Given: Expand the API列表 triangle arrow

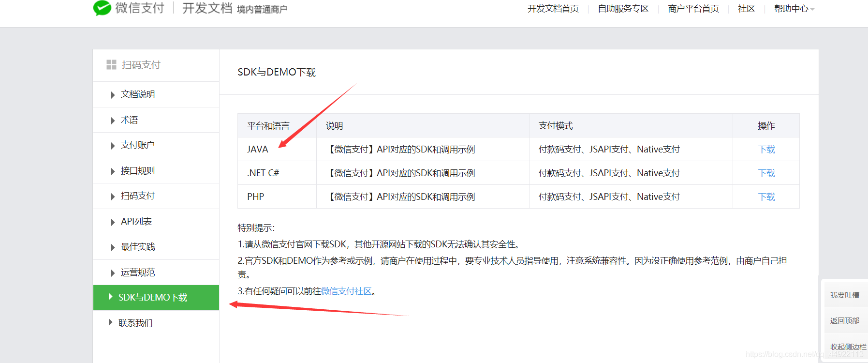Looking at the screenshot, I should click(x=113, y=222).
